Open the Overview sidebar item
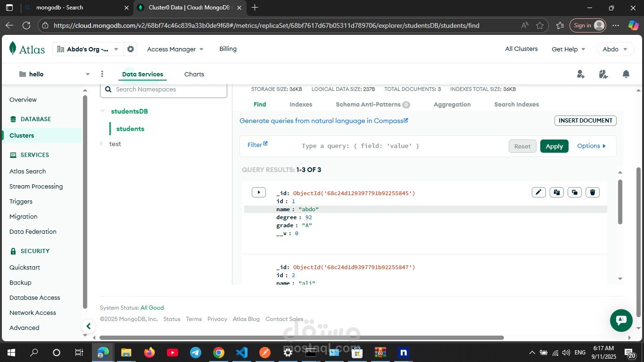The width and height of the screenshot is (644, 362). click(x=23, y=99)
